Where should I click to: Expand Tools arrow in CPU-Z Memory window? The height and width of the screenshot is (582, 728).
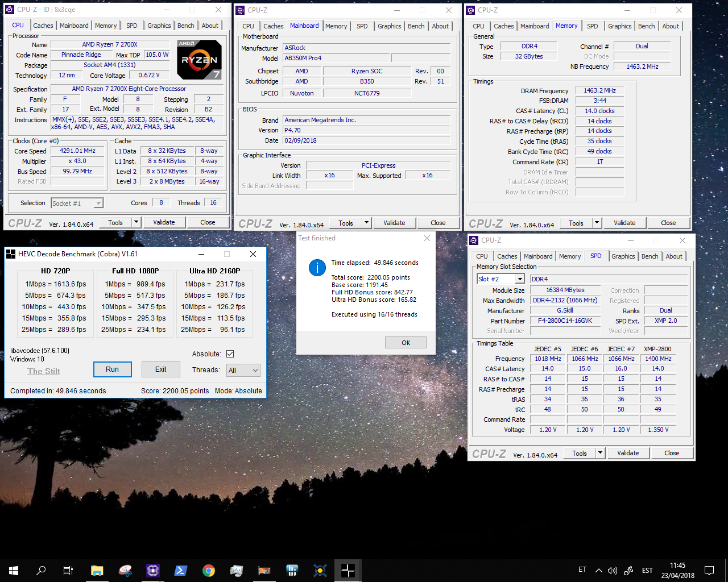pyautogui.click(x=597, y=223)
